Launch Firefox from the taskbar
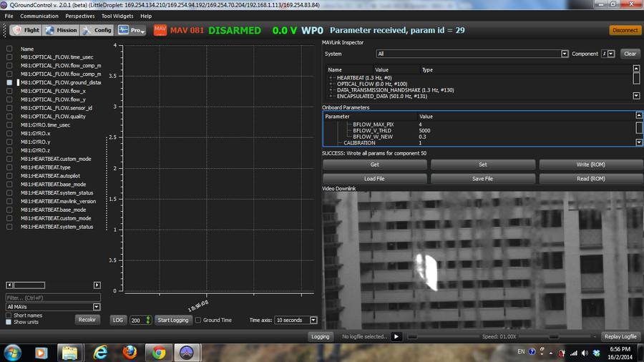Viewport: 644px width, 362px height. coord(130,352)
